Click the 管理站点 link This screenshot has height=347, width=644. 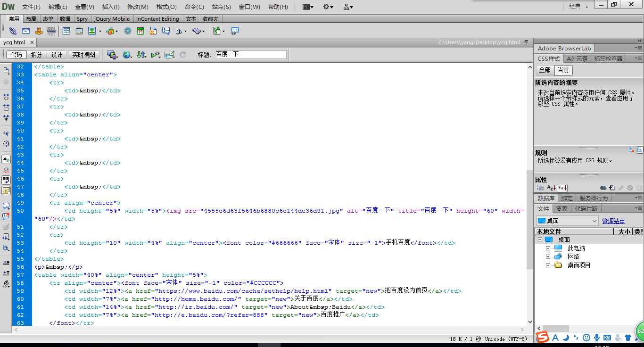tap(613, 221)
